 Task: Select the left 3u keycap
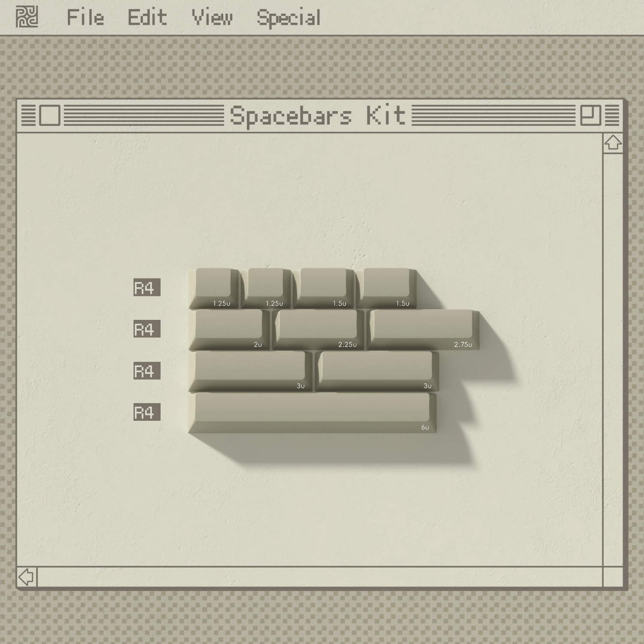point(250,371)
